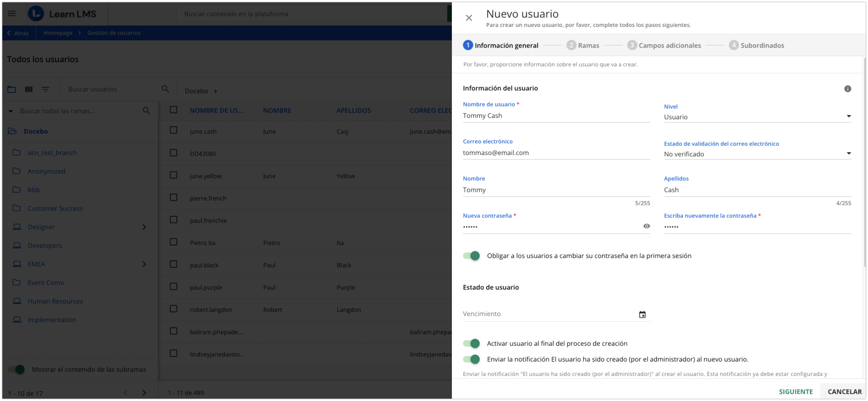Click the Human Resources laptop icon
Image resolution: width=868 pixels, height=401 pixels.
point(17,301)
